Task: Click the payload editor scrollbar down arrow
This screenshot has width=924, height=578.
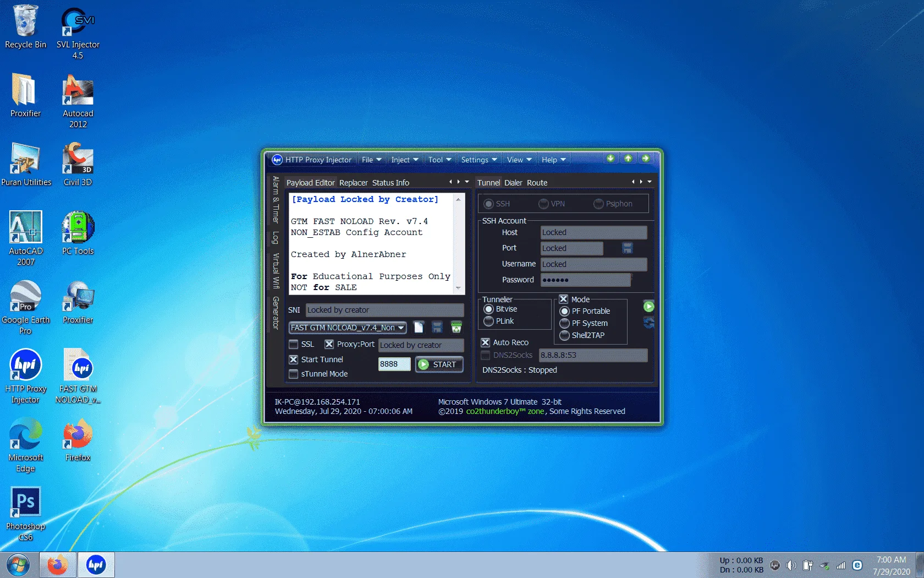Action: pos(458,288)
